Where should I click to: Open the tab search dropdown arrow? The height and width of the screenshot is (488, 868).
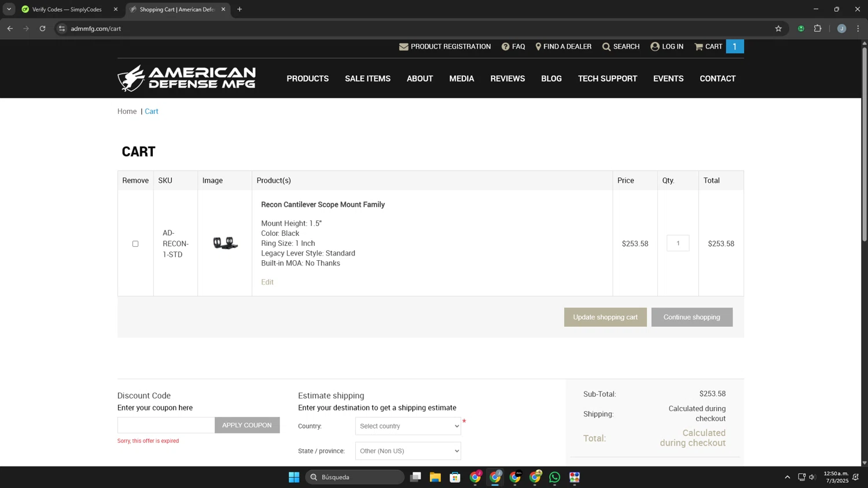pos(9,9)
